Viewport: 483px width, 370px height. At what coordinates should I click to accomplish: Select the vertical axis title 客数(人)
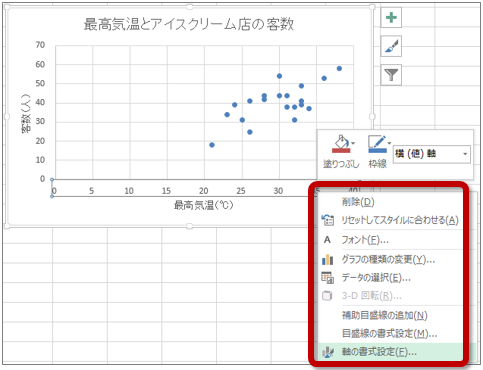(x=26, y=113)
